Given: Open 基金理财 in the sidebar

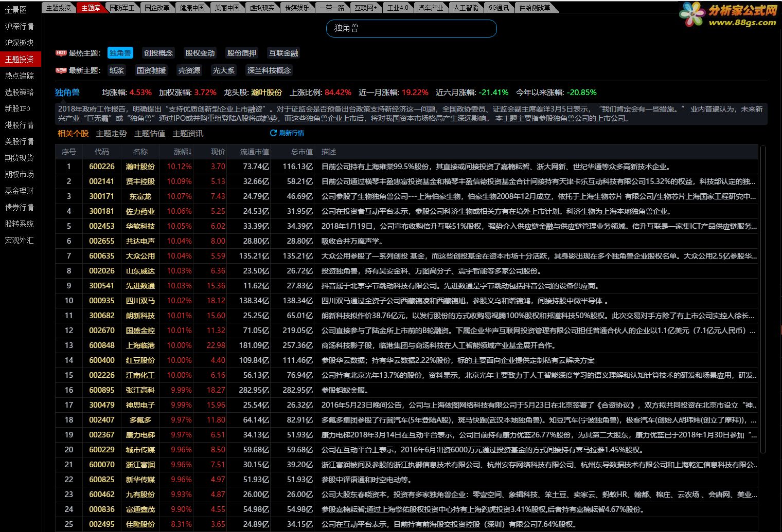Looking at the screenshot, I should 20,191.
